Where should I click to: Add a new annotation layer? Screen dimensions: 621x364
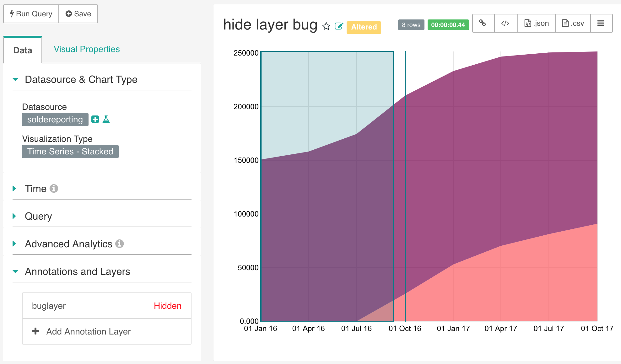89,331
